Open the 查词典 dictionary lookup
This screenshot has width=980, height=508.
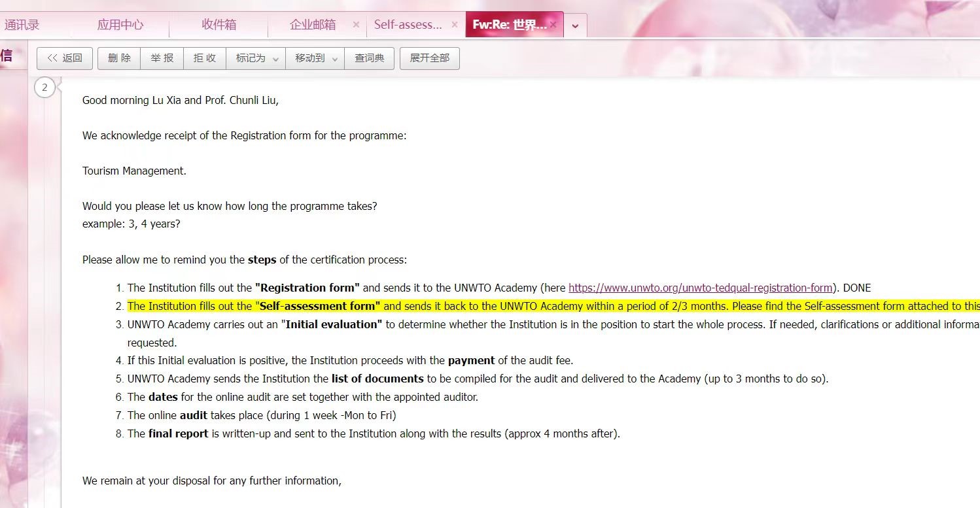369,58
